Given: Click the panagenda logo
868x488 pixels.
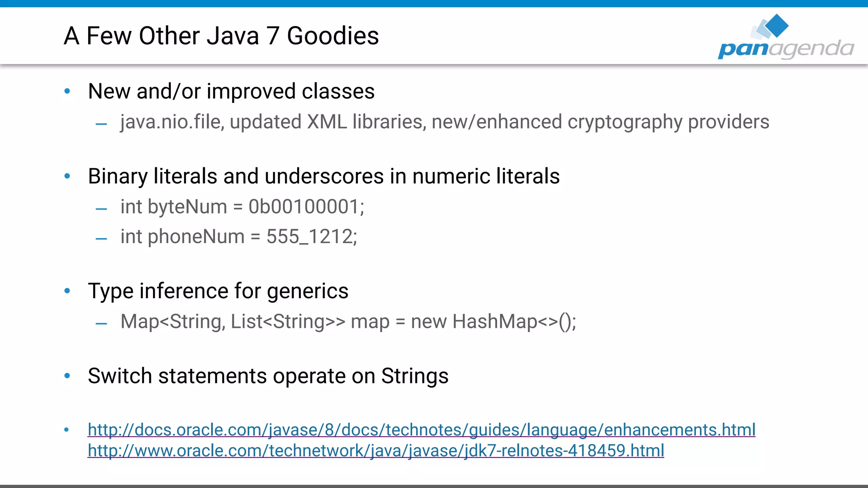Looking at the screenshot, I should pos(786,48).
